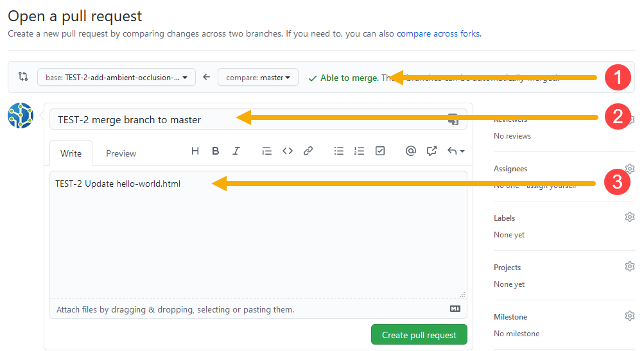Open the compare across forks link
The image size is (644, 351).
pyautogui.click(x=438, y=33)
